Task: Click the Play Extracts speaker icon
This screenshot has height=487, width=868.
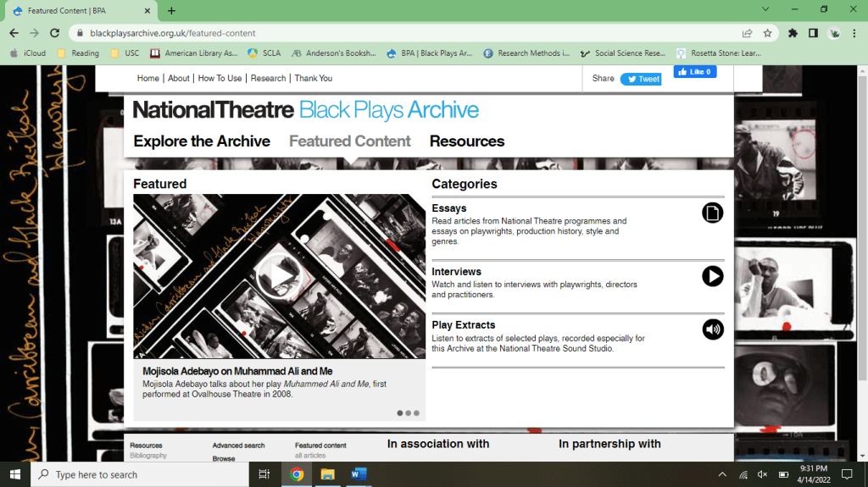Action: [x=712, y=329]
